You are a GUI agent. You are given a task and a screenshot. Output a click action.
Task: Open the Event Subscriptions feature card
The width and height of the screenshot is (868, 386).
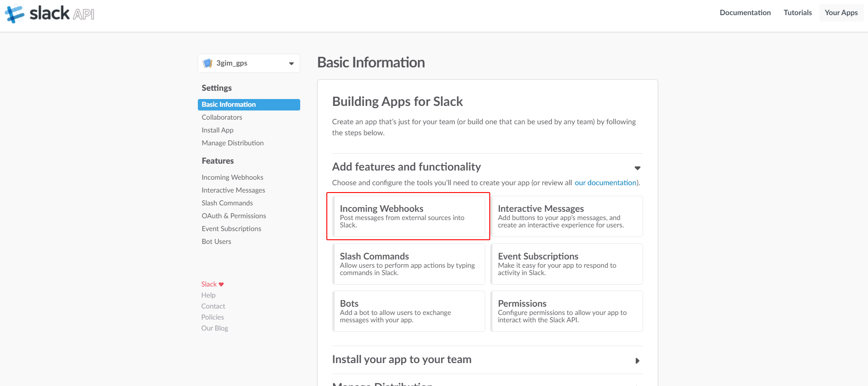pos(566,264)
